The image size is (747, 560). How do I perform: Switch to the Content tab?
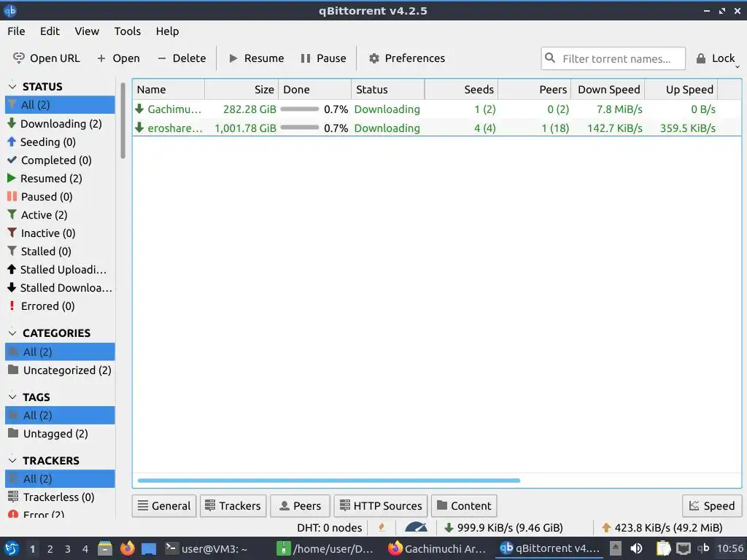pyautogui.click(x=464, y=506)
